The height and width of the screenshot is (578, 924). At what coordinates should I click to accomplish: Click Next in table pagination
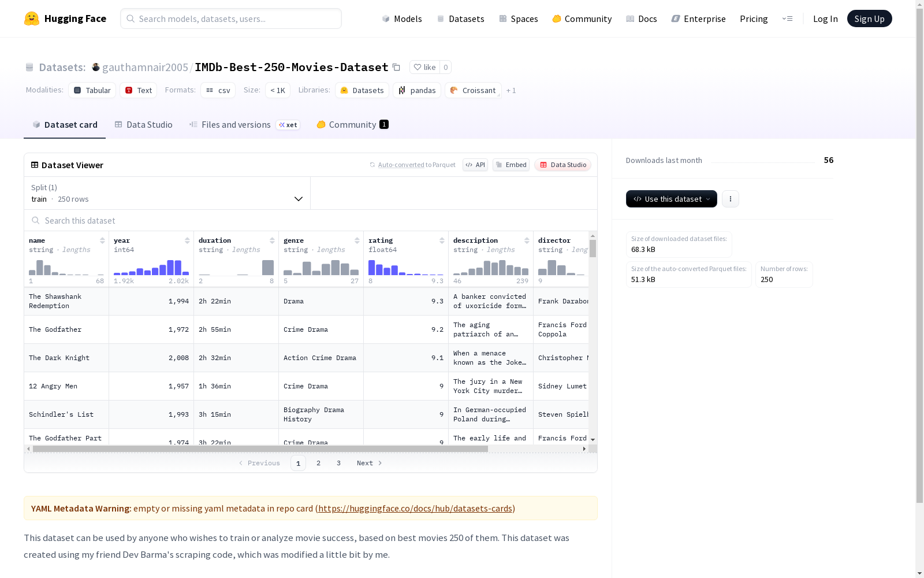(x=370, y=463)
